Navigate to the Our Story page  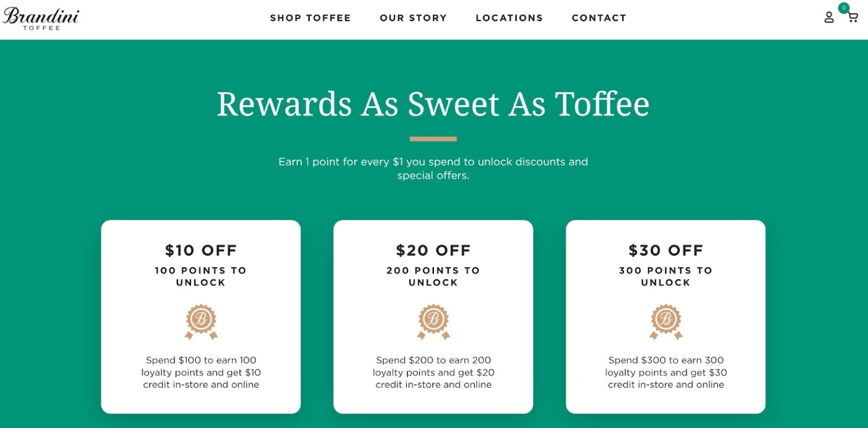413,18
